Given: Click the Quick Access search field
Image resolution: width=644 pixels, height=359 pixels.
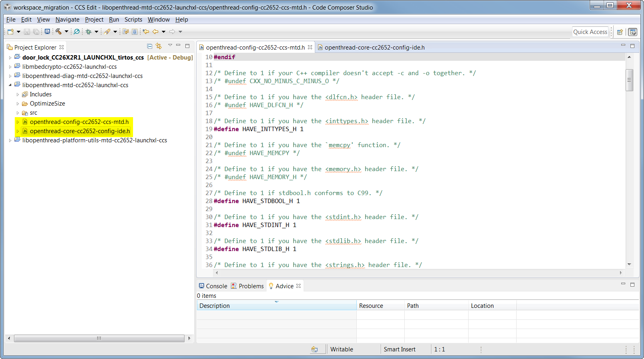Looking at the screenshot, I should pyautogui.click(x=590, y=32).
